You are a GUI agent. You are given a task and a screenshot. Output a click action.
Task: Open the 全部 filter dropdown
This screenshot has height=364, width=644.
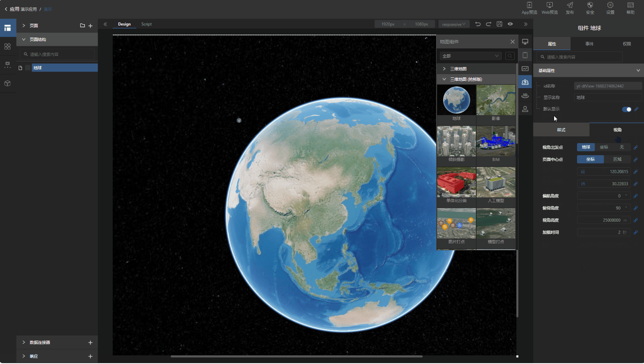470,56
